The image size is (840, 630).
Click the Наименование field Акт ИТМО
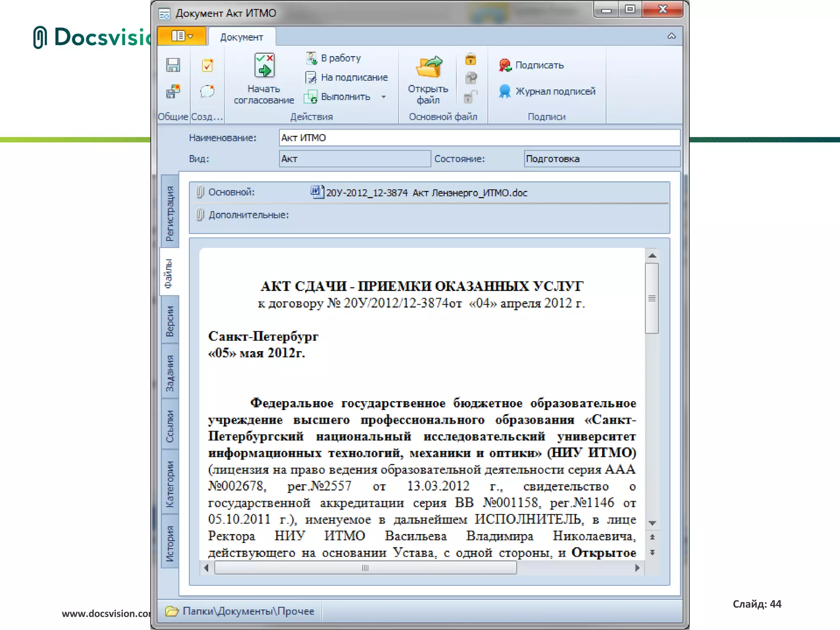(x=479, y=138)
